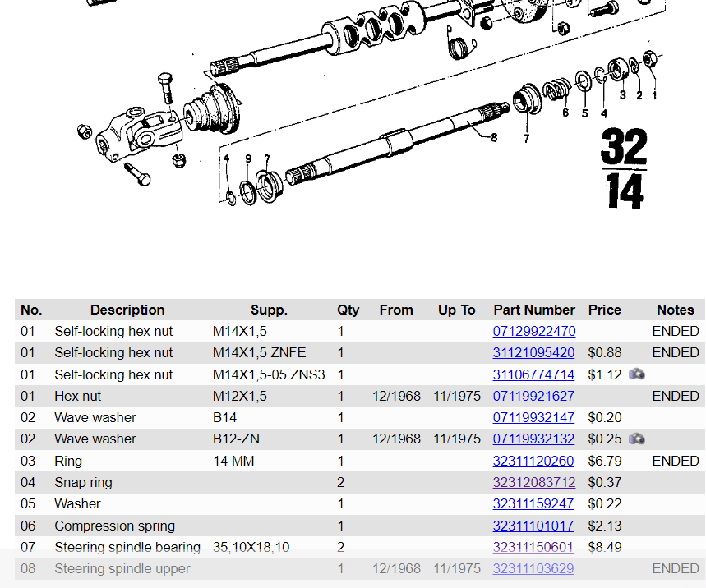
Task: Open Wave washer B14 link 07119932147
Action: tap(533, 417)
